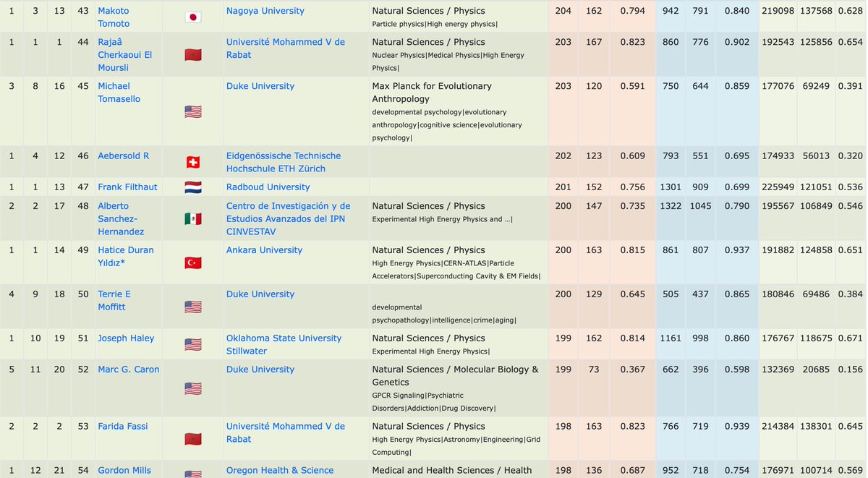Screen dimensions: 868x478
Task: Open Farida Fassi's profile link
Action: (124, 426)
